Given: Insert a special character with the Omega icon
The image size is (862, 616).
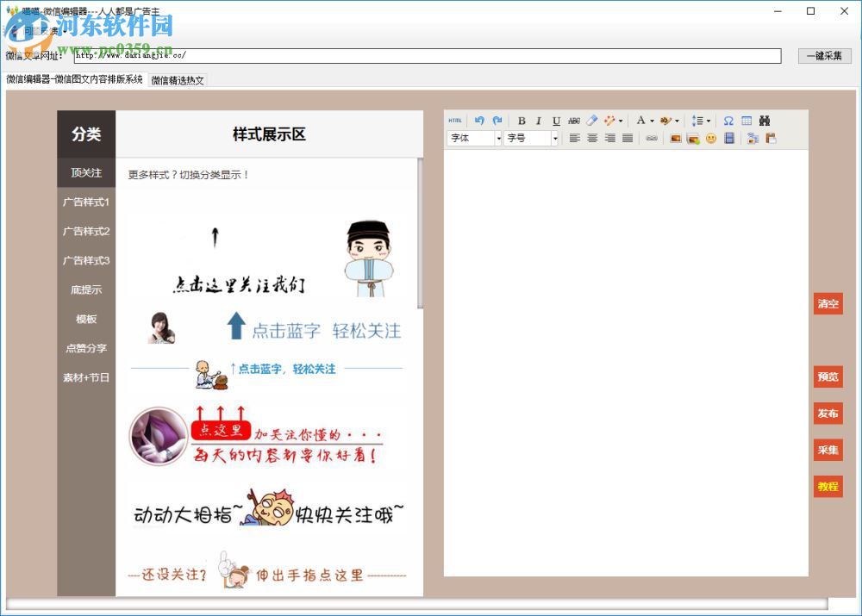Looking at the screenshot, I should 728,120.
